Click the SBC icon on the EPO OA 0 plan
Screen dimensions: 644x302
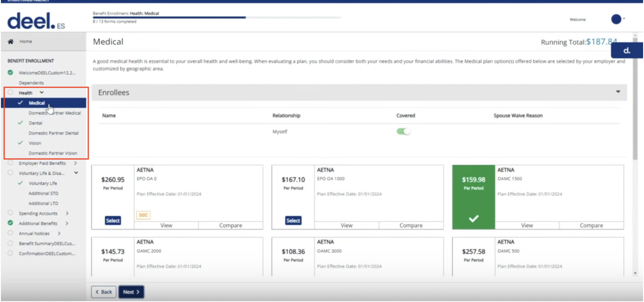pos(143,215)
